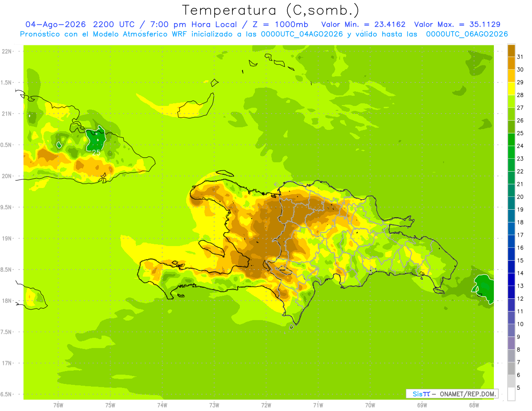This screenshot has height=411, width=532.
Task: Click the "19N" latitude label
Action: point(7,239)
